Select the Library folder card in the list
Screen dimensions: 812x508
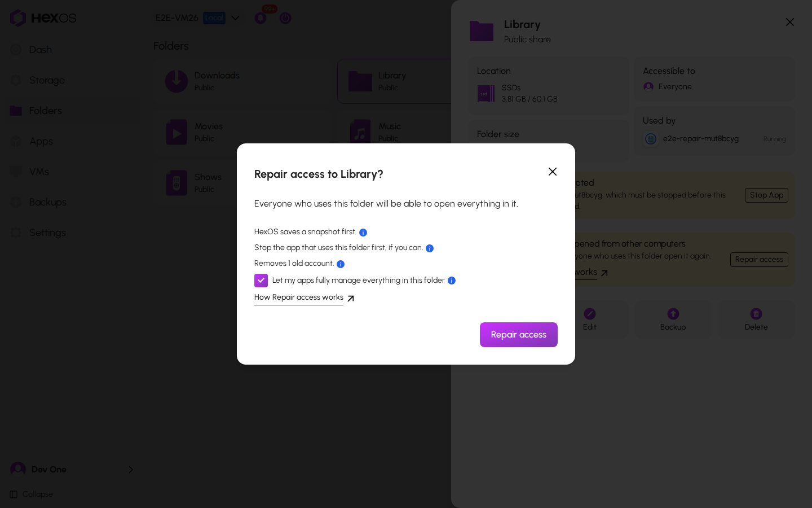395,81
